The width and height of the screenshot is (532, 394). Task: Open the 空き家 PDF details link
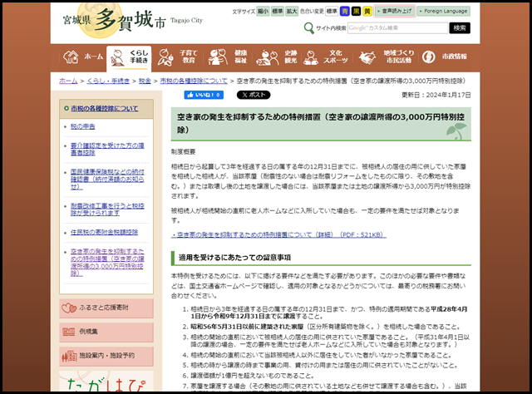coord(278,235)
